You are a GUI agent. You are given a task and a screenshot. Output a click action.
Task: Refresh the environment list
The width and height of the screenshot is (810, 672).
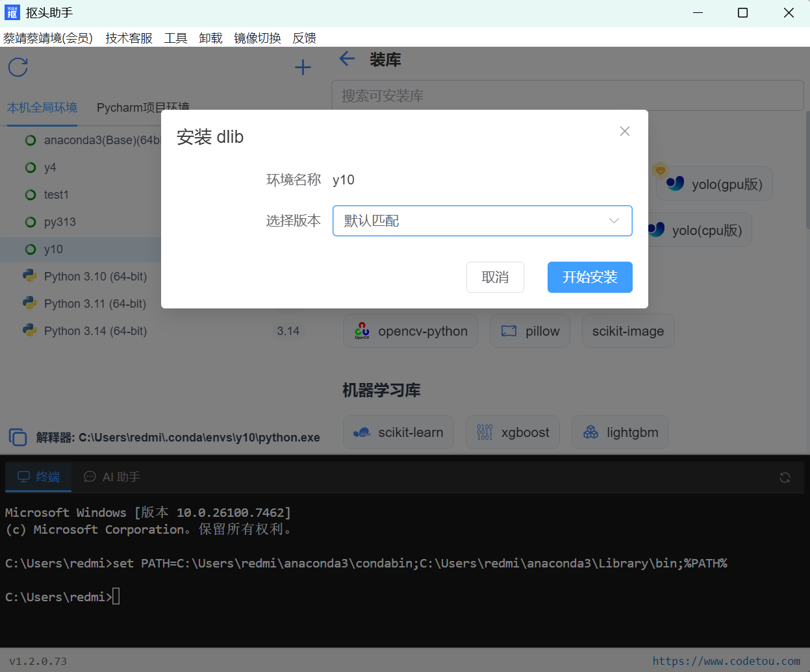pyautogui.click(x=18, y=66)
